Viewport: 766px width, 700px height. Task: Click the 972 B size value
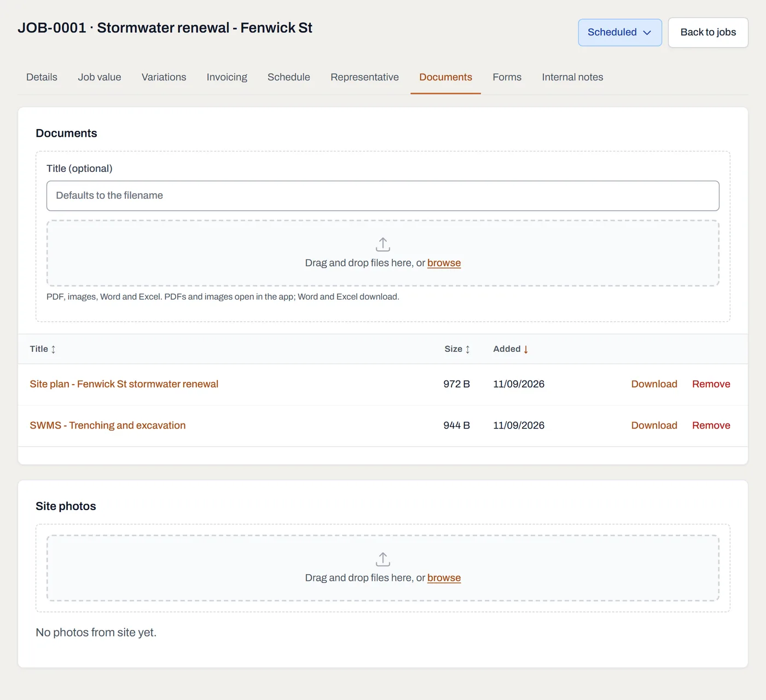(x=457, y=384)
